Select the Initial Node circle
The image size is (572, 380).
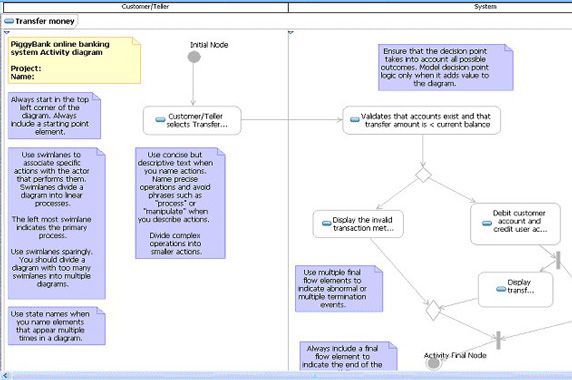[x=194, y=57]
